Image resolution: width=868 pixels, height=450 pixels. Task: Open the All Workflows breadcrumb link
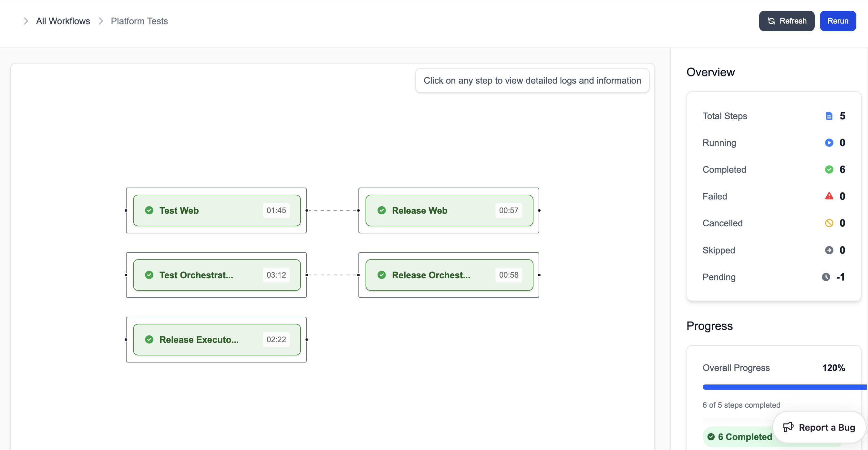tap(63, 21)
